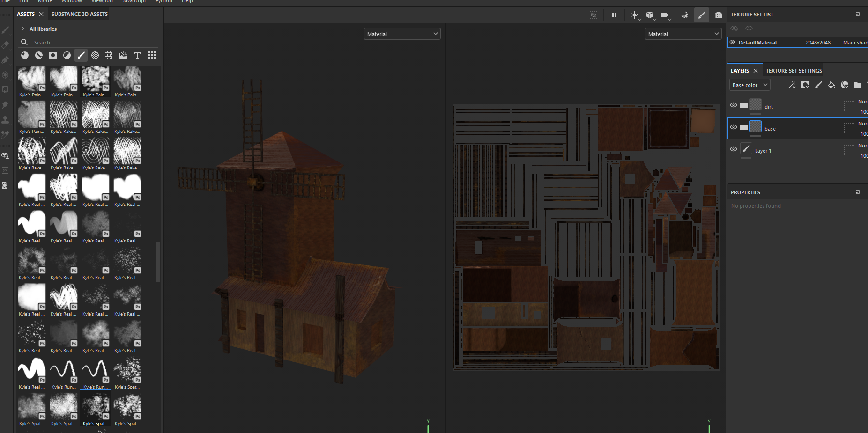Add a fill layer with bucket icon
868x433 pixels.
[x=831, y=85]
